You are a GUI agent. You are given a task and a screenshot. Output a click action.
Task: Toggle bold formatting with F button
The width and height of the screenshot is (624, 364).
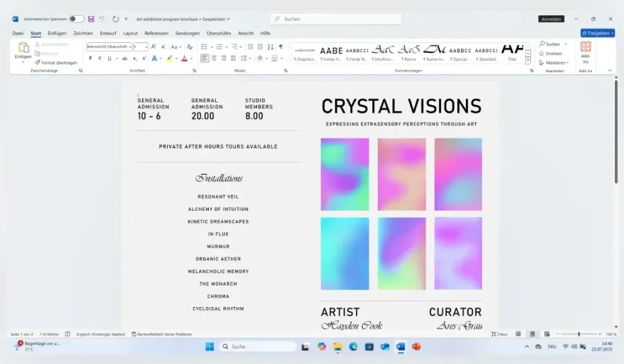[x=90, y=58]
